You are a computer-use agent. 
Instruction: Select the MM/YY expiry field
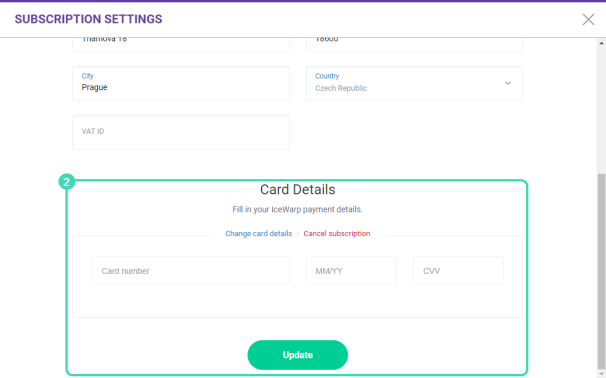(x=351, y=271)
